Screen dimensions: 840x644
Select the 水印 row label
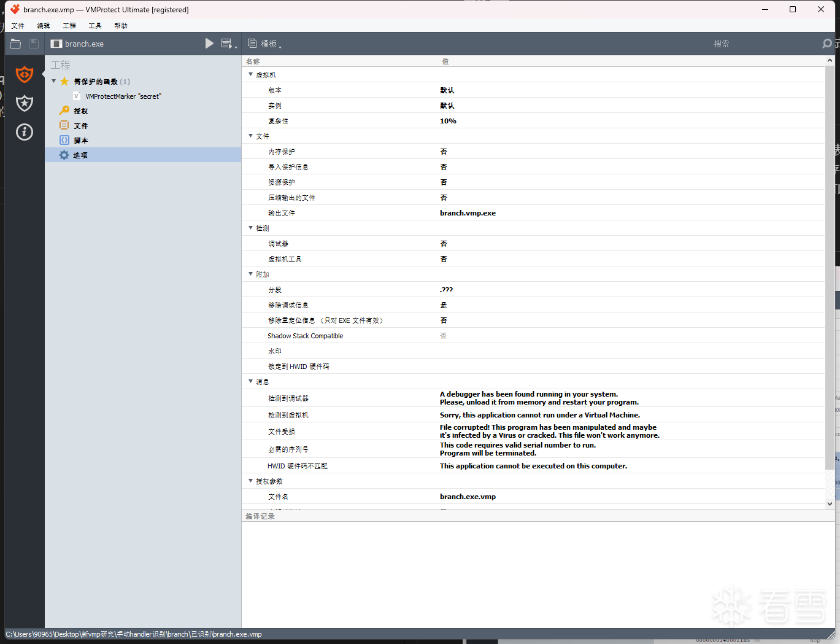275,351
